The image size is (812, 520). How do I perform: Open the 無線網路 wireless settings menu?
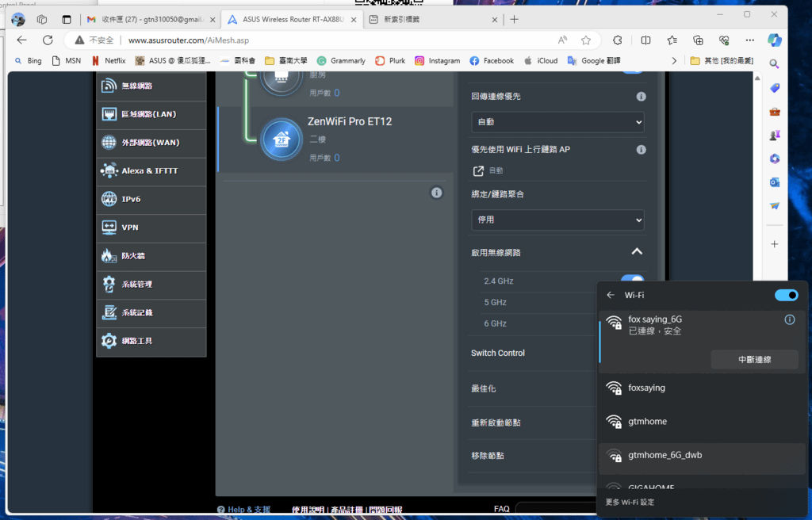pyautogui.click(x=151, y=86)
